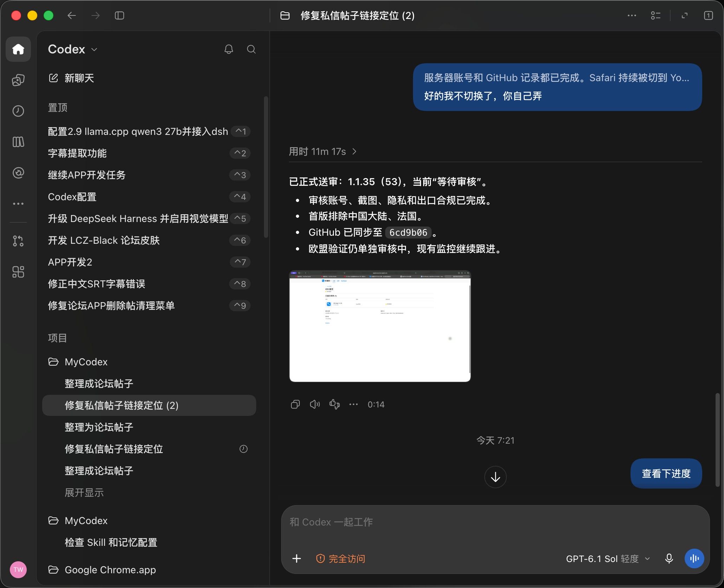
Task: Click the chat conversation scrollbar
Action: [717, 440]
